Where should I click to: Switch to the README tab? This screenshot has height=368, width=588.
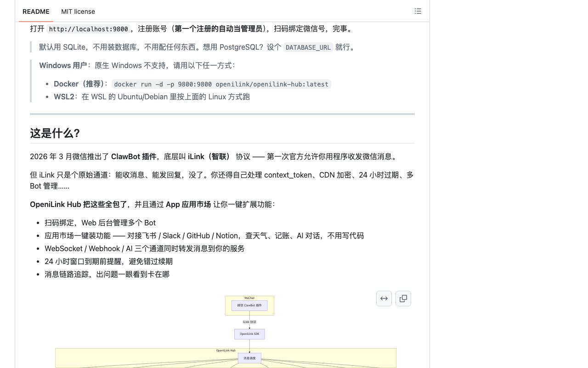[x=36, y=11]
